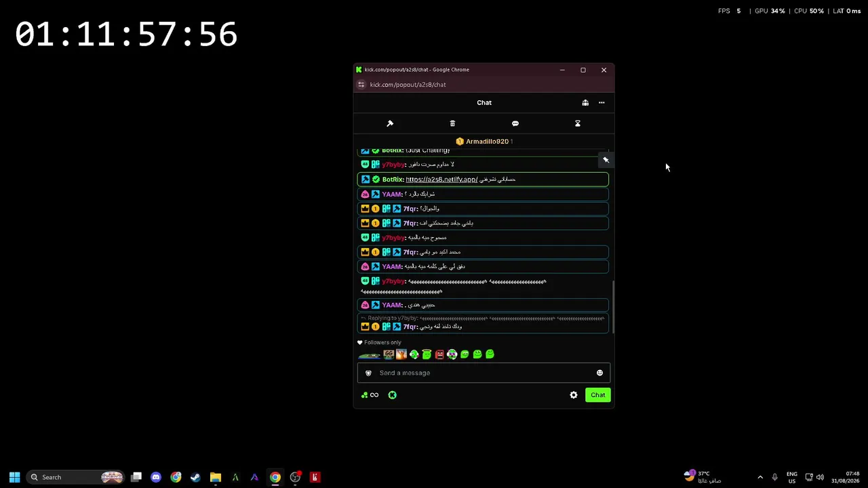Select the first green banner emote in the emote row

click(x=370, y=354)
